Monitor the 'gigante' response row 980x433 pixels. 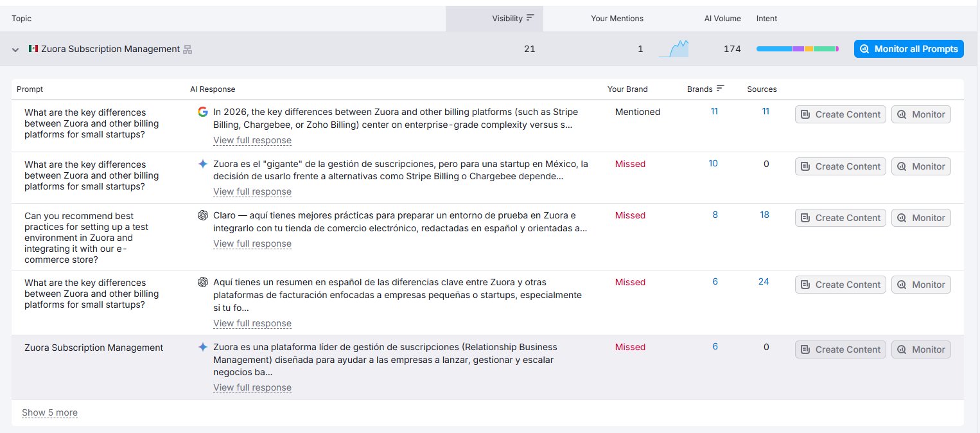click(x=921, y=166)
